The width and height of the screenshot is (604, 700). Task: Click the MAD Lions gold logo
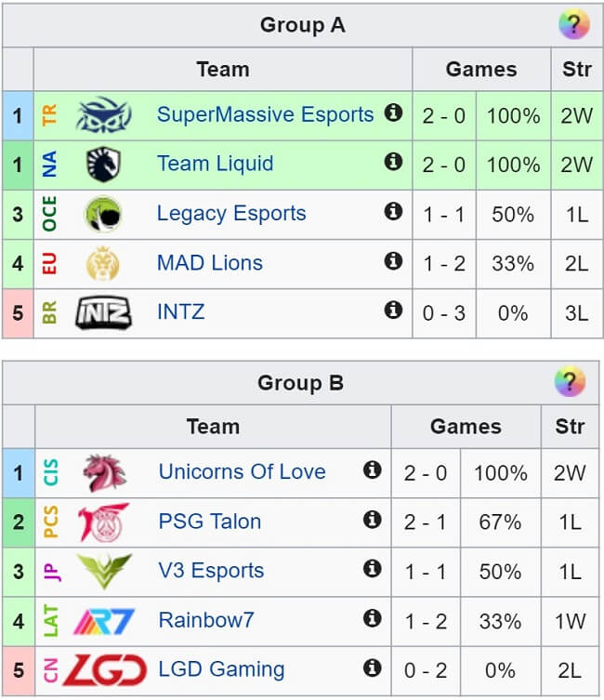point(101,263)
